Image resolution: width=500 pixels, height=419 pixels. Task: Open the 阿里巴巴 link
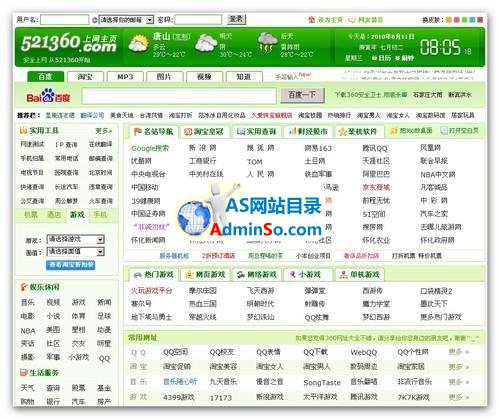click(x=376, y=174)
